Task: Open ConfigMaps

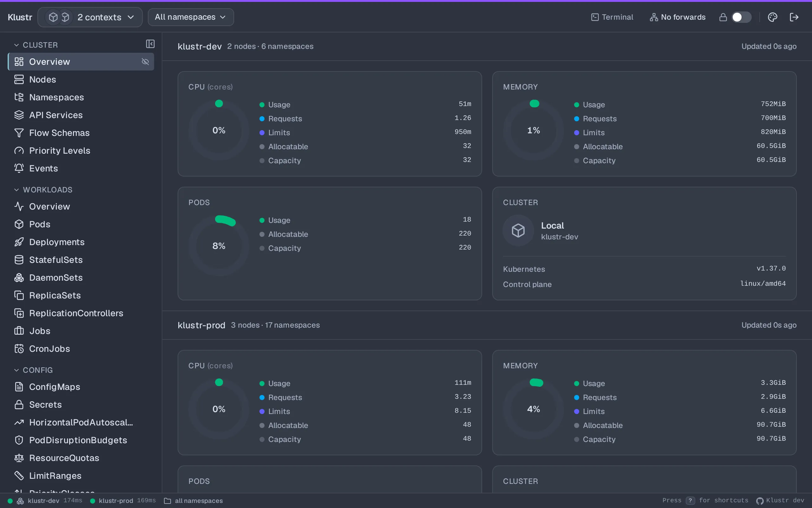Action: tap(81, 387)
